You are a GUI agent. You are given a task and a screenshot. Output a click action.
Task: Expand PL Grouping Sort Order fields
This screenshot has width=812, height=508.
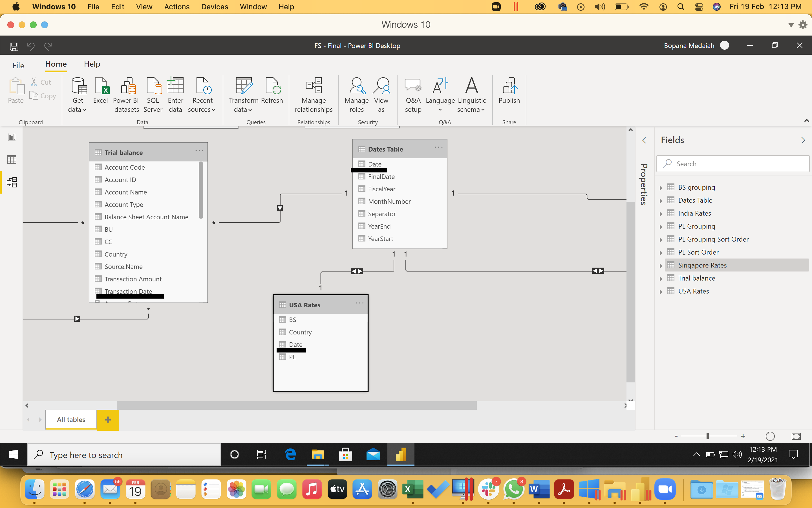coord(661,240)
